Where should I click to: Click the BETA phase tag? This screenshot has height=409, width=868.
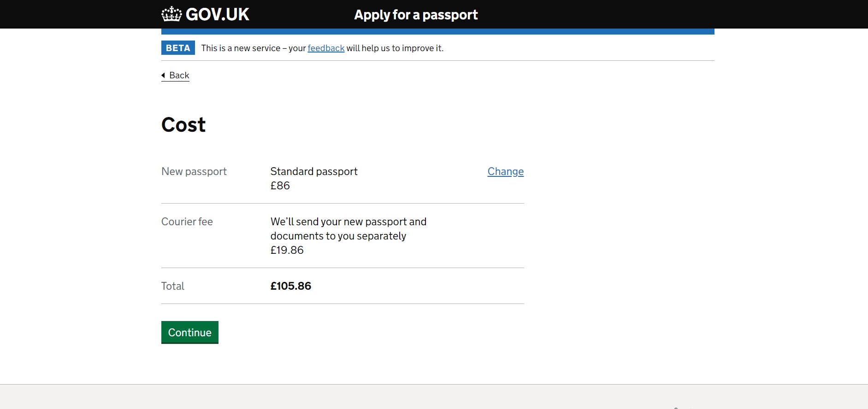tap(178, 48)
